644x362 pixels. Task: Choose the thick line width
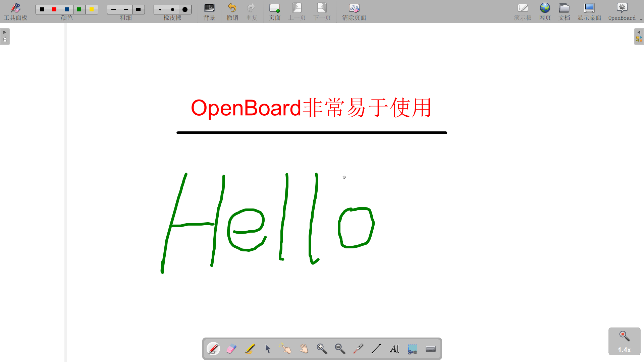(138, 9)
